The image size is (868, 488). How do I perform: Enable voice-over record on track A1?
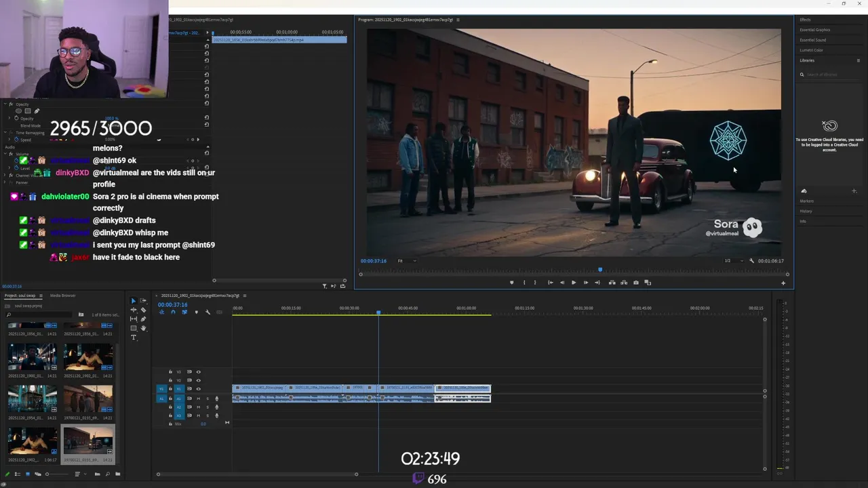pyautogui.click(x=216, y=399)
